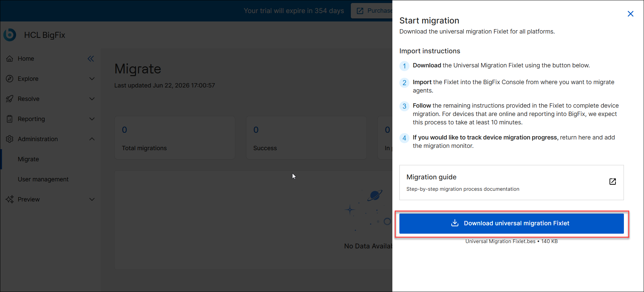
Task: Click step 2 'Import the Fixlet' instruction text
Action: point(513,86)
